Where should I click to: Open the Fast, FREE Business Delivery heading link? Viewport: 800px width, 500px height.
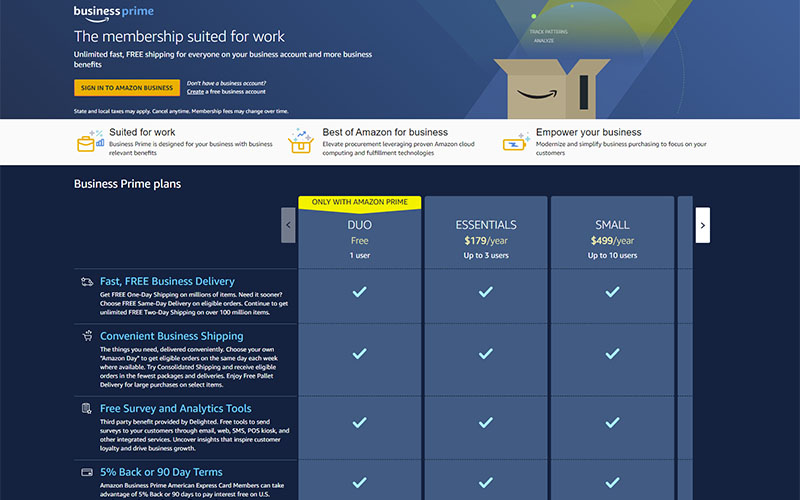(167, 281)
